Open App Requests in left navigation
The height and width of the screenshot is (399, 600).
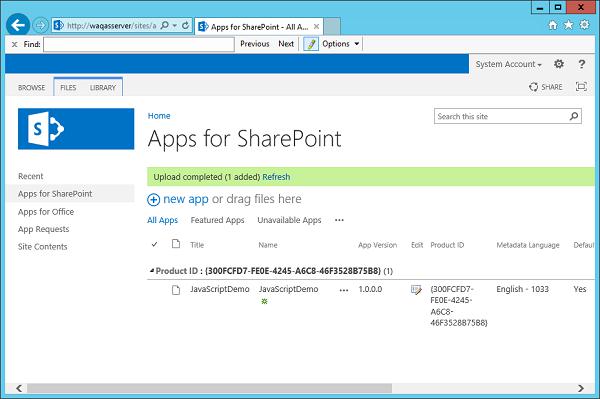44,229
